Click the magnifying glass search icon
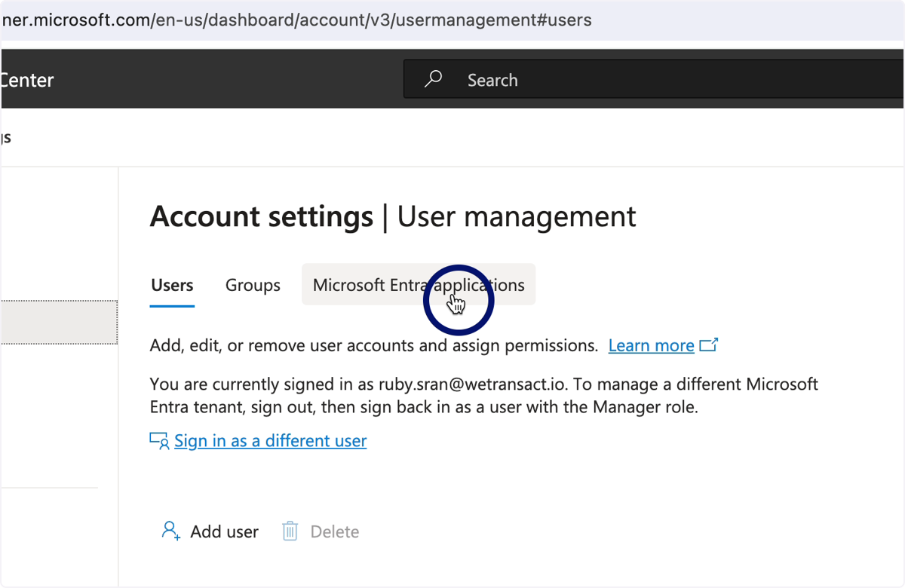905x588 pixels. [434, 79]
